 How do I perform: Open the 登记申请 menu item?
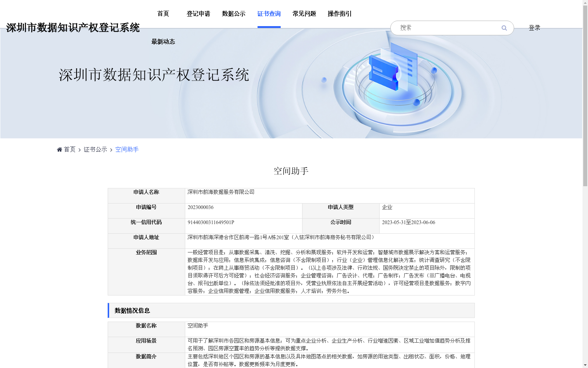[198, 14]
